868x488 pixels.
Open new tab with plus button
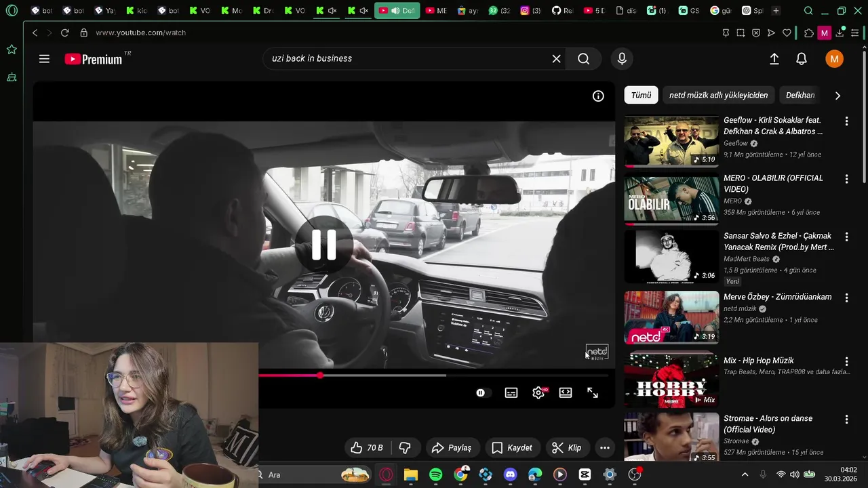(776, 11)
